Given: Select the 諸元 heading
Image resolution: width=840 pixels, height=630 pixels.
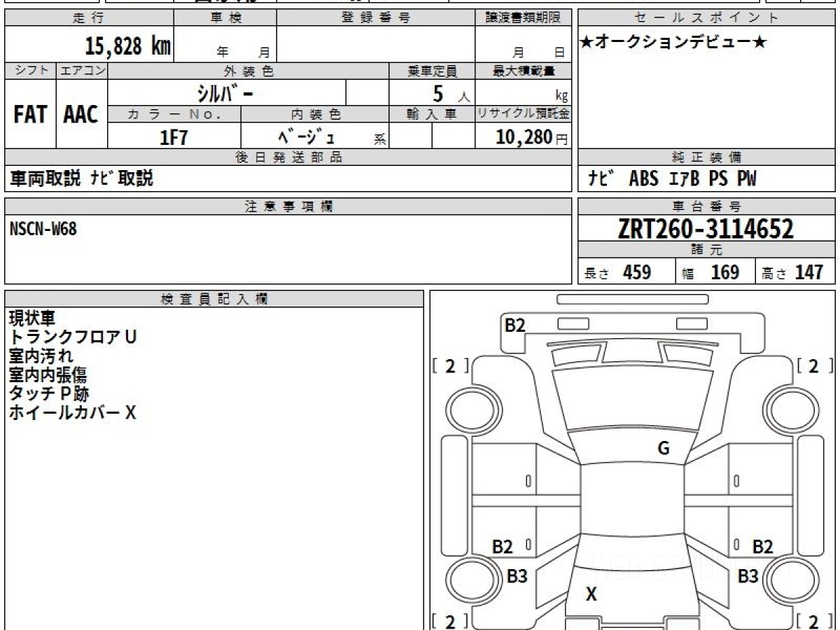Looking at the screenshot, I should click(707, 250).
